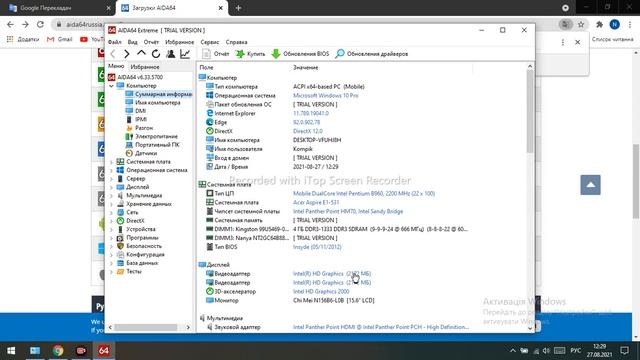Expand the Дисплей tree node

(111, 187)
